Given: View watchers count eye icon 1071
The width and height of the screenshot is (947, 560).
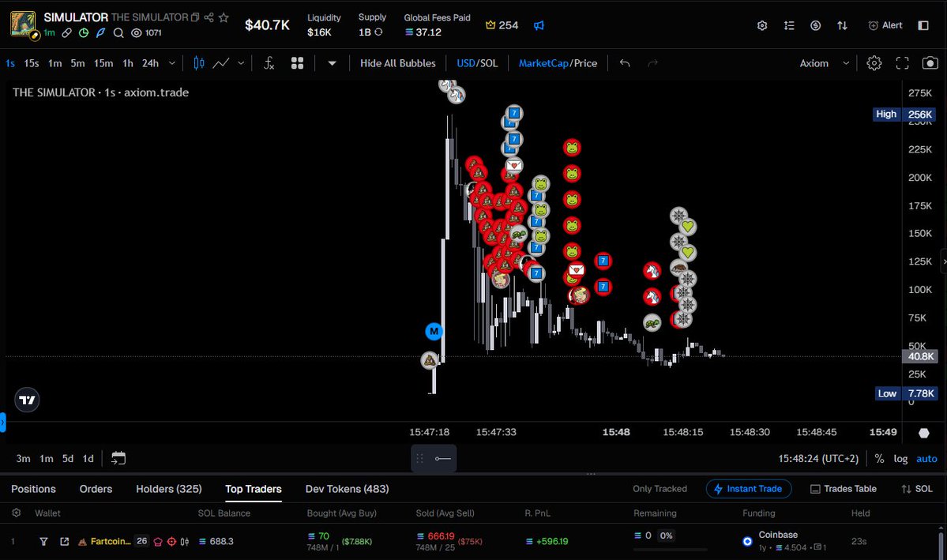Looking at the screenshot, I should click(146, 32).
